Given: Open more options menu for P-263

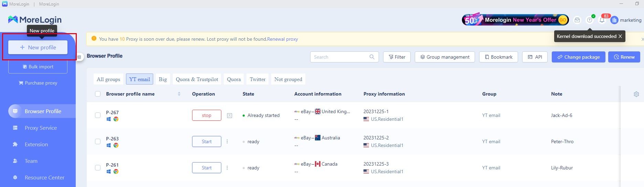Looking at the screenshot, I should click(x=227, y=141).
